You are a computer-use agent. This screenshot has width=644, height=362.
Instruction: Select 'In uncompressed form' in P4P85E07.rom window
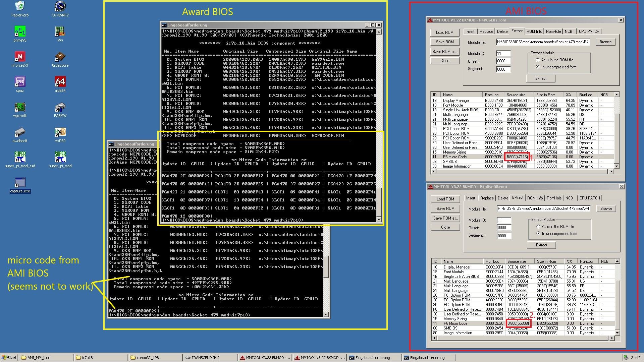click(556, 67)
